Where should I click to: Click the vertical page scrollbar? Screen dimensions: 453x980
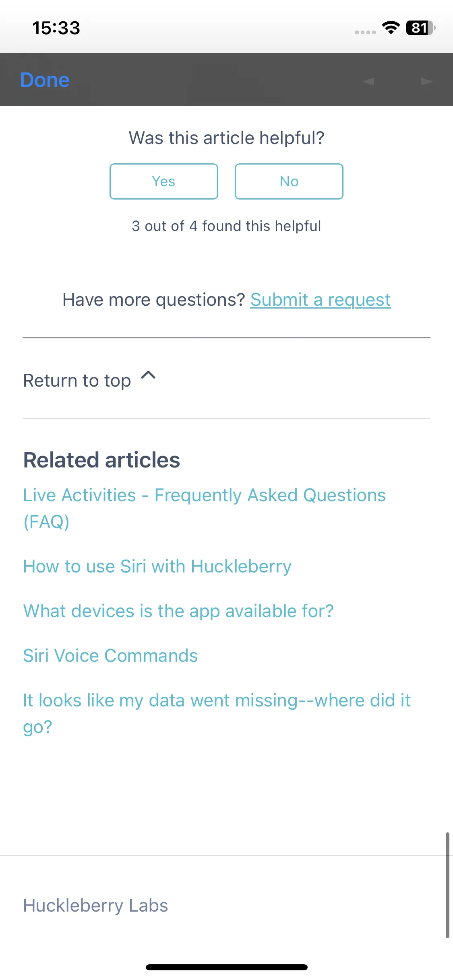[447, 885]
